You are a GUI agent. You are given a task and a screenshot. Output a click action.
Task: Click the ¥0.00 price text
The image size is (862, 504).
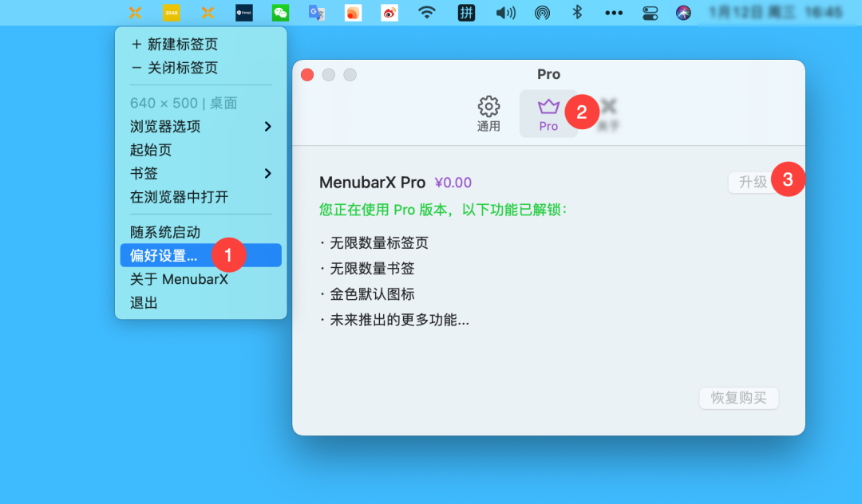453,183
